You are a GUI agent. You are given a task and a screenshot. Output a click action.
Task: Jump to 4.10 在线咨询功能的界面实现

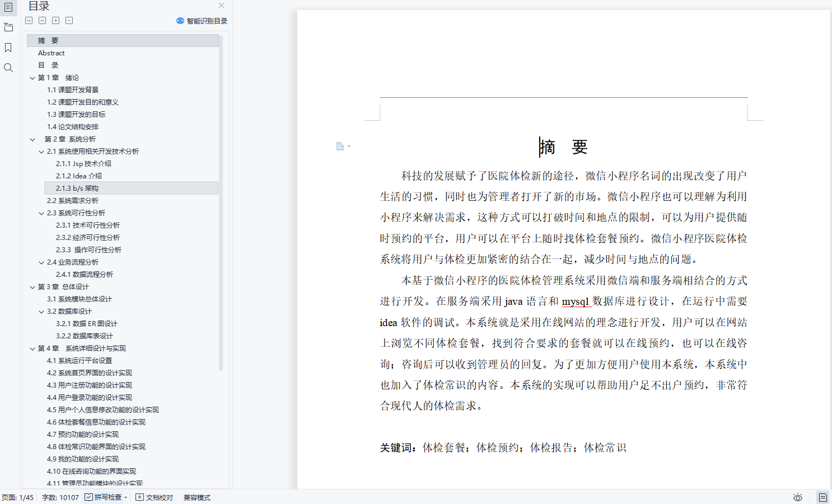(91, 472)
